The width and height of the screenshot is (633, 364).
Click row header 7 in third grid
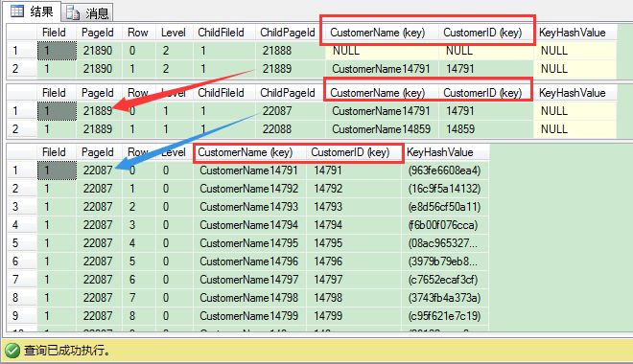pyautogui.click(x=22, y=280)
